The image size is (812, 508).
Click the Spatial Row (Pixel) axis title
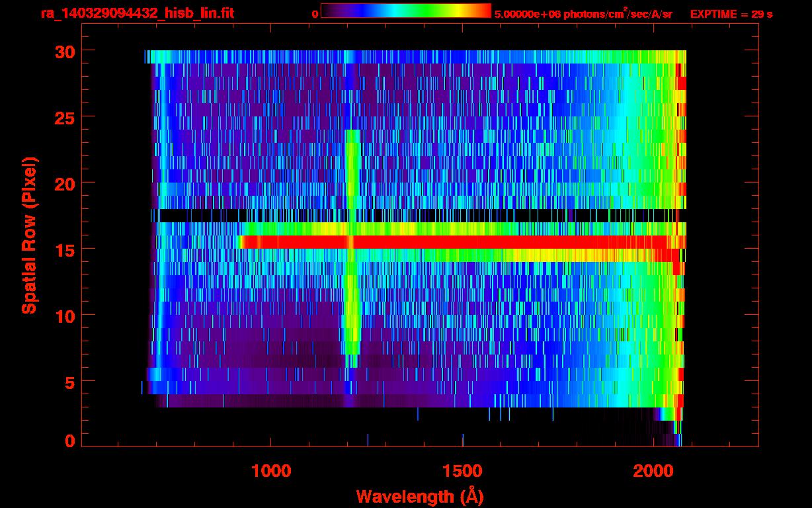tap(30, 235)
